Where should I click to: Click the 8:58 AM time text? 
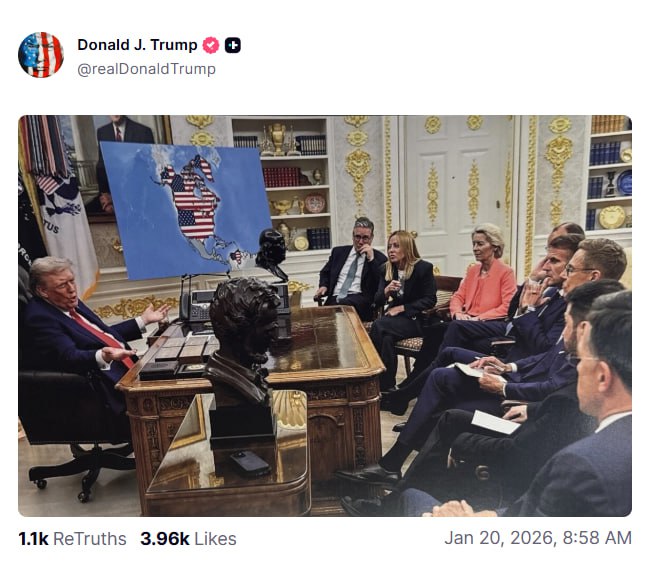click(x=597, y=538)
